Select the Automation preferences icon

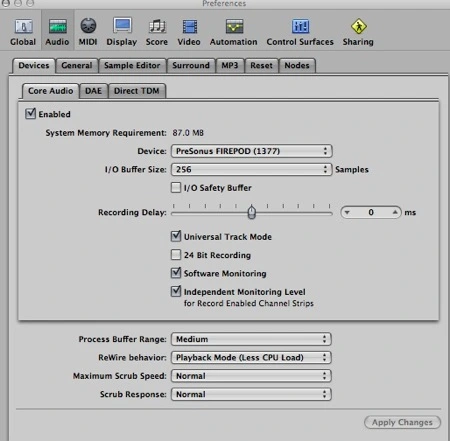[x=234, y=26]
